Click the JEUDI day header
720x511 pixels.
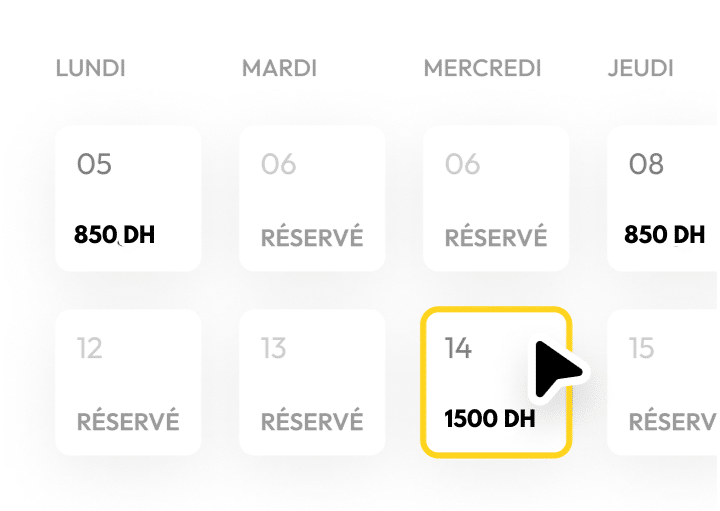tap(640, 69)
